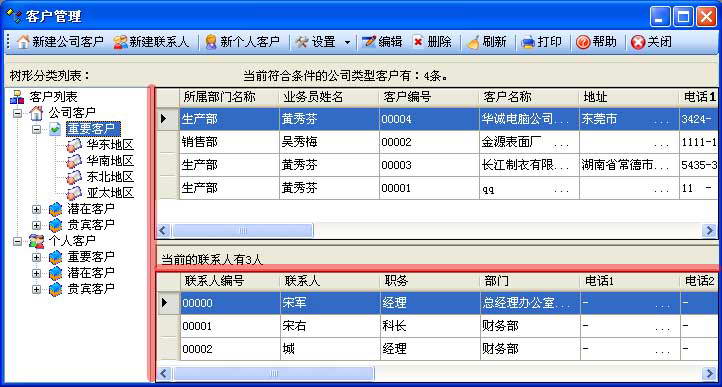Screen dimensions: 722x387
Task: Click the card icon beside 华南地区
Action: tap(74, 161)
